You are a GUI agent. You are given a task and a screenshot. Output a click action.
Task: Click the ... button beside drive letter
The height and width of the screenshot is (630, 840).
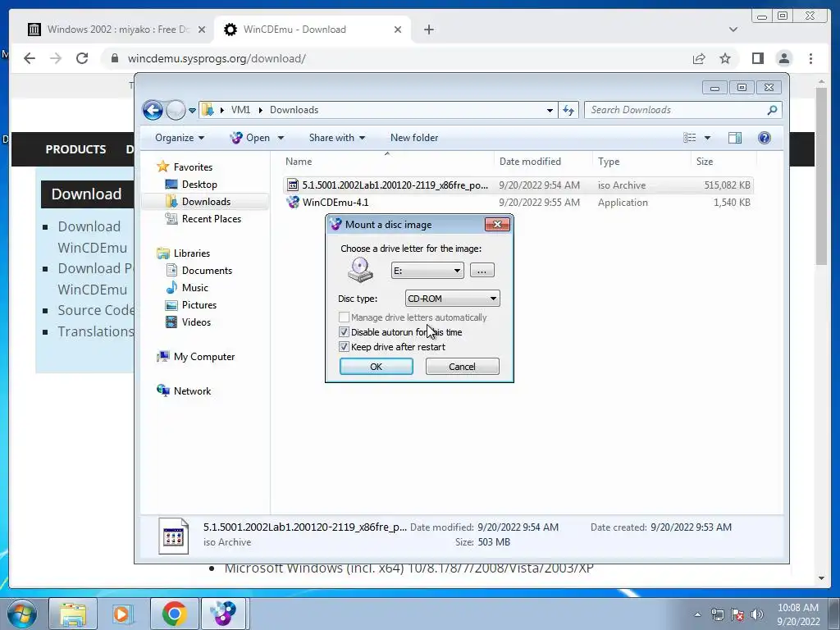[x=482, y=271]
